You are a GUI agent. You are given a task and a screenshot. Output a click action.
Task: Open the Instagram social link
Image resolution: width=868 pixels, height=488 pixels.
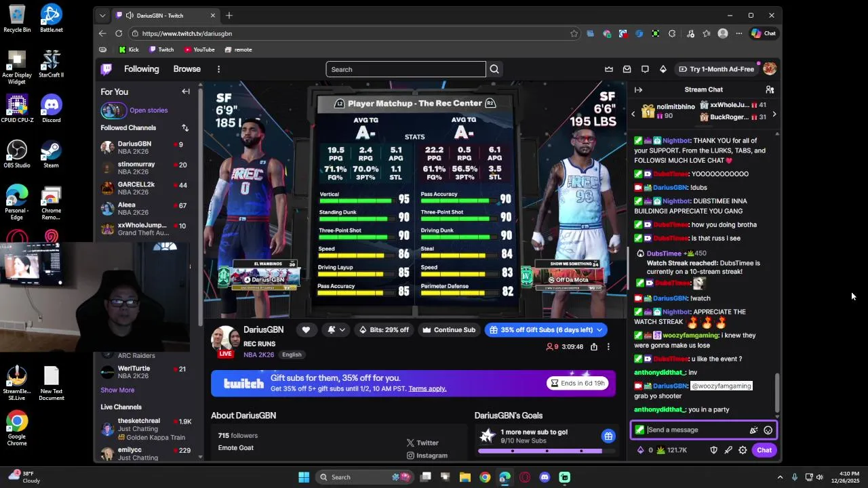427,455
